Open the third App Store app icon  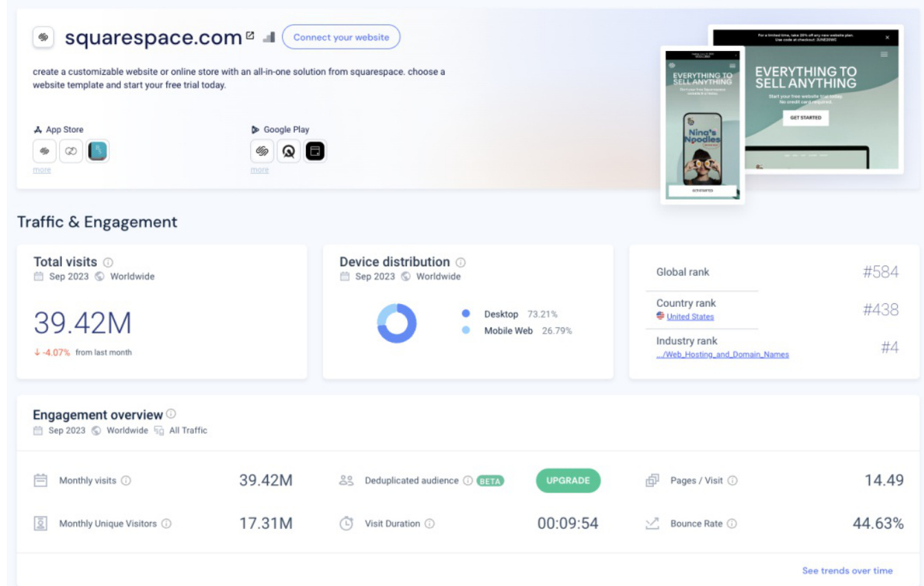pos(98,151)
